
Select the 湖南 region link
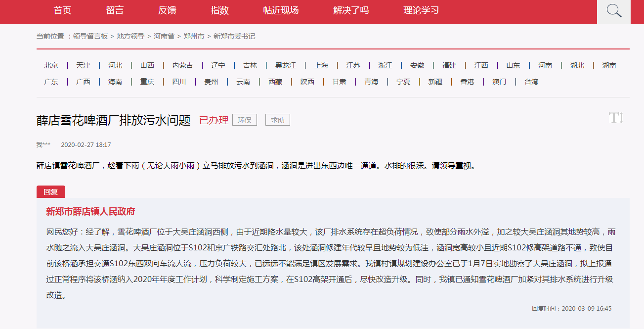[x=609, y=65]
